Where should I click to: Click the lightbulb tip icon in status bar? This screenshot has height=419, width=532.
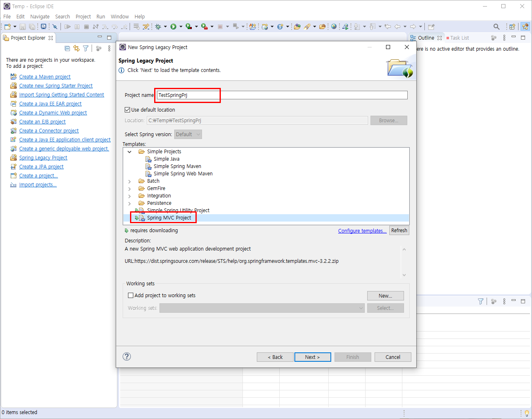527,413
